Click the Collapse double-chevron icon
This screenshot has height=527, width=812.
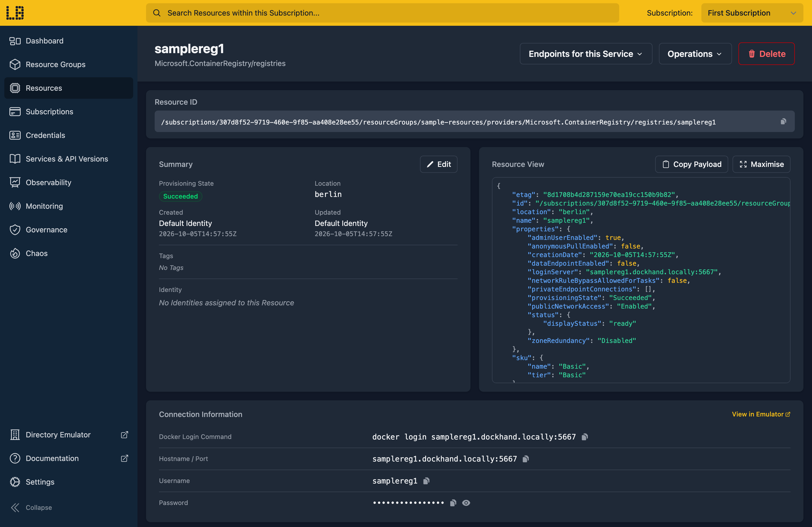click(x=15, y=508)
